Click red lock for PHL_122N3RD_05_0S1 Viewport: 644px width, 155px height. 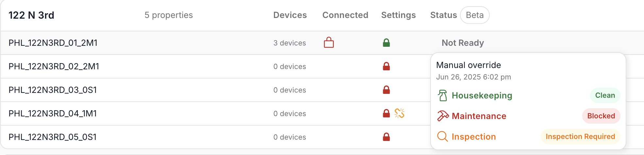point(386,137)
